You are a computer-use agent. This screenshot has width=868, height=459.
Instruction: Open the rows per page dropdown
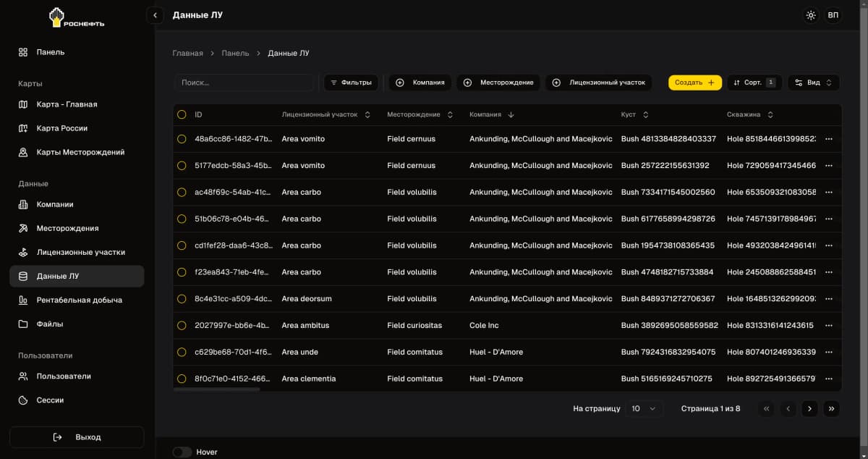(x=644, y=409)
